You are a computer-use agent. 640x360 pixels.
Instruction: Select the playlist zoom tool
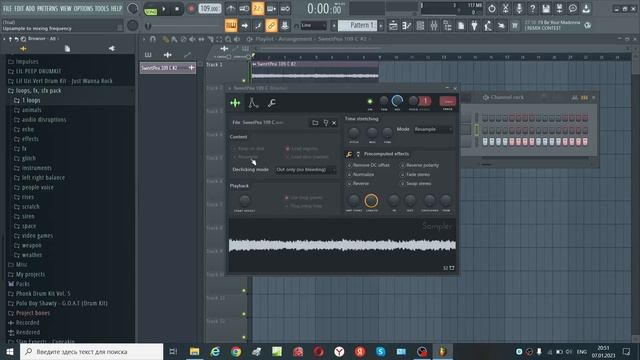(228, 39)
